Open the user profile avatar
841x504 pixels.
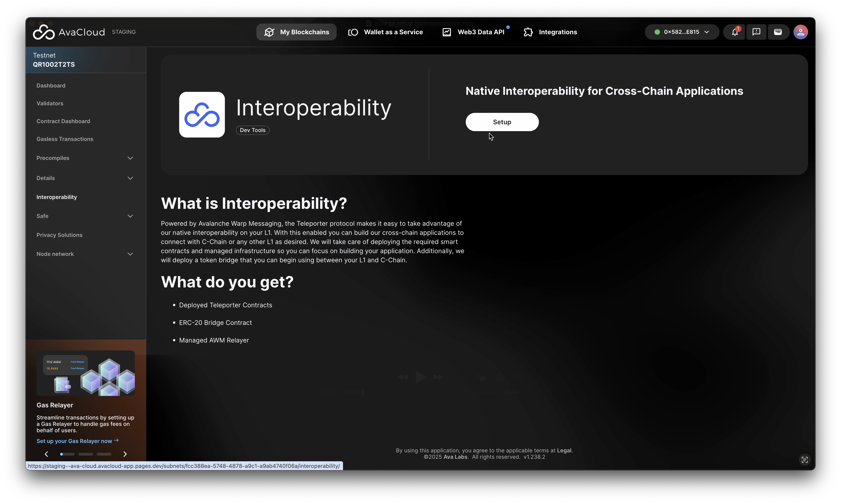tap(800, 32)
